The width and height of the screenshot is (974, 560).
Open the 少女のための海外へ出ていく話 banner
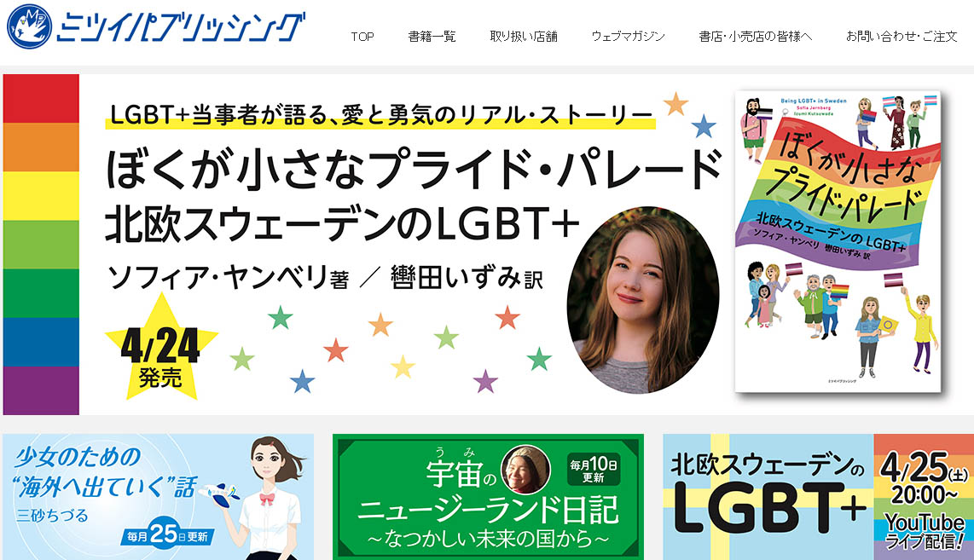pos(159,497)
